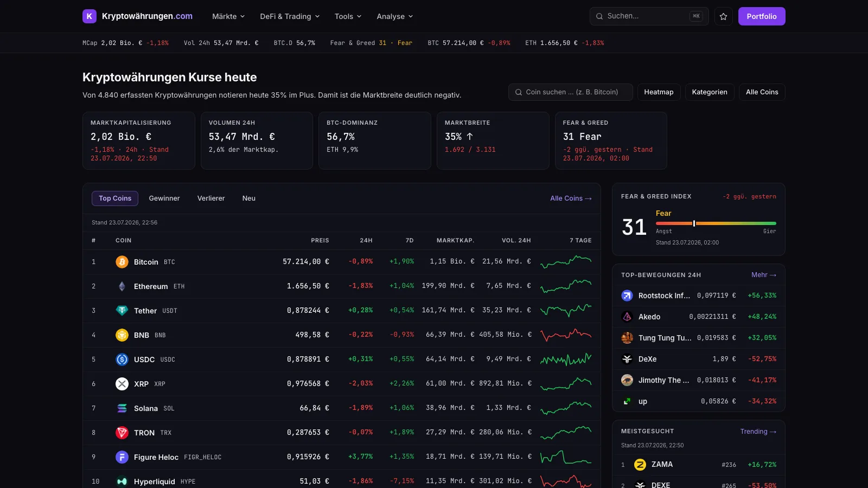The height and width of the screenshot is (488, 868).
Task: Click the purple K site logo icon
Action: [x=90, y=16]
